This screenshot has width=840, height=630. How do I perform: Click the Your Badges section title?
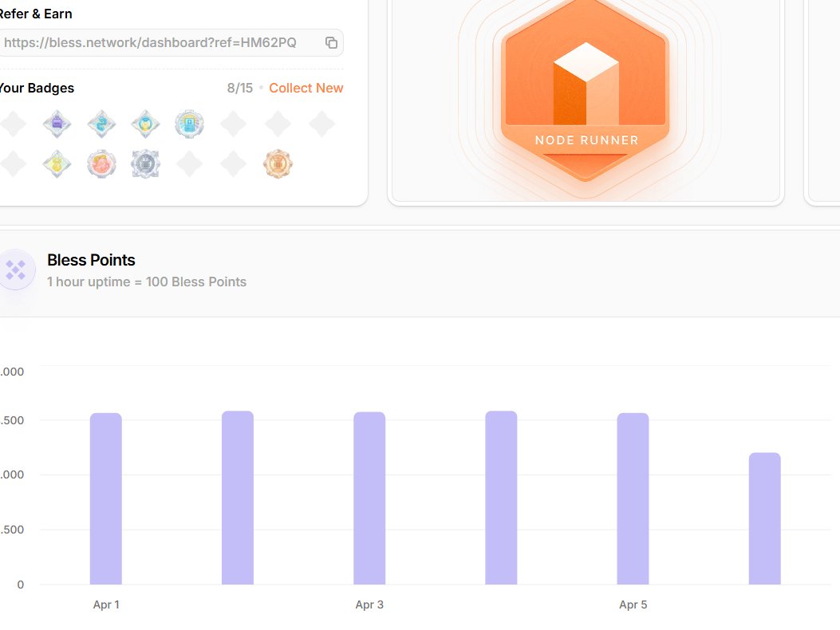point(37,88)
